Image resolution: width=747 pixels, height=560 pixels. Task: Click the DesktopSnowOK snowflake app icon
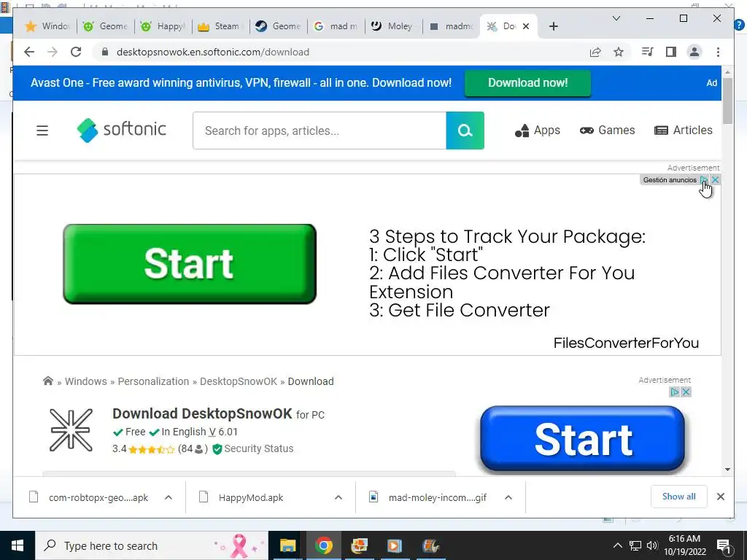point(71,430)
